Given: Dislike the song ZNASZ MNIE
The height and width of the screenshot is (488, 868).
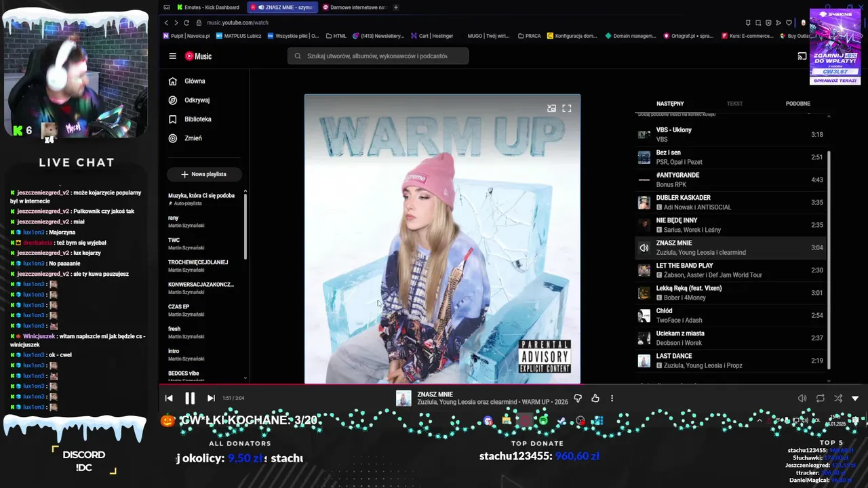Looking at the screenshot, I should [x=578, y=399].
